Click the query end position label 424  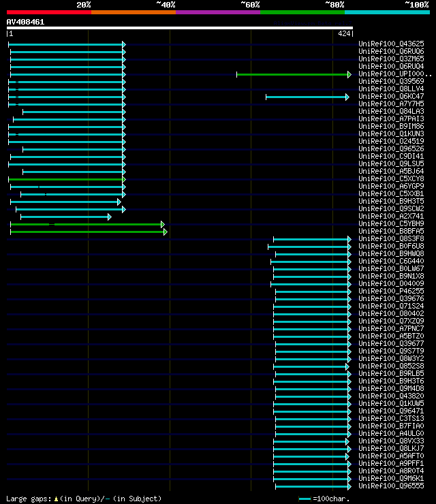tap(344, 33)
